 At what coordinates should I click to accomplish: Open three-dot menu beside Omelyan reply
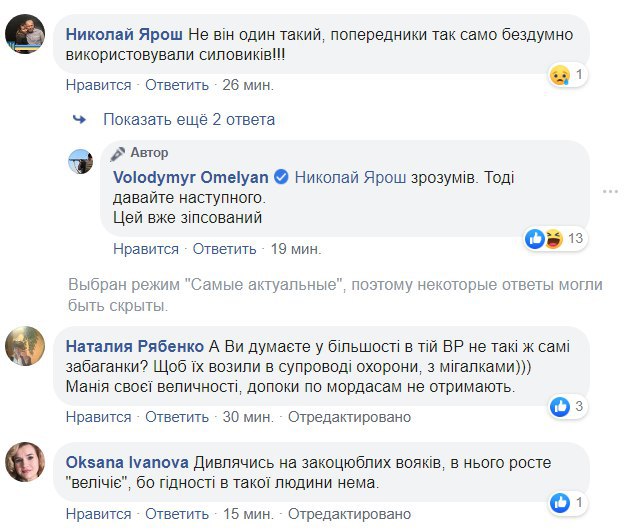tap(611, 189)
